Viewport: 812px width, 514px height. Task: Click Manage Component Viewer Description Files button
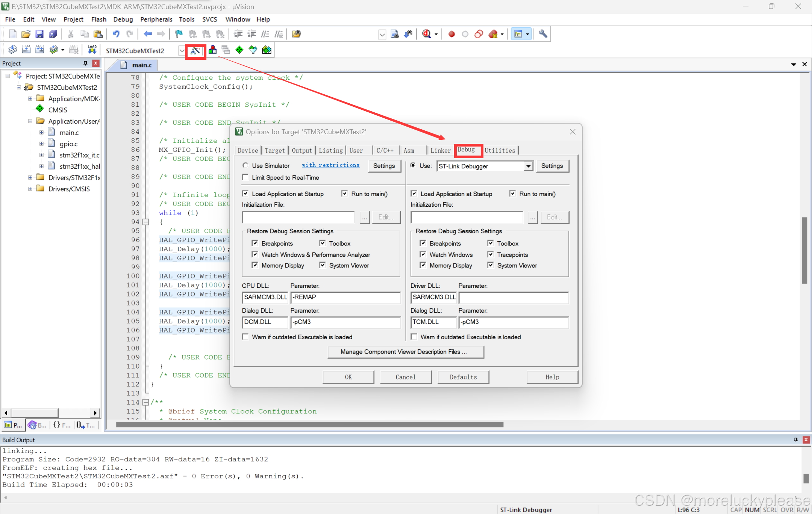pos(405,352)
